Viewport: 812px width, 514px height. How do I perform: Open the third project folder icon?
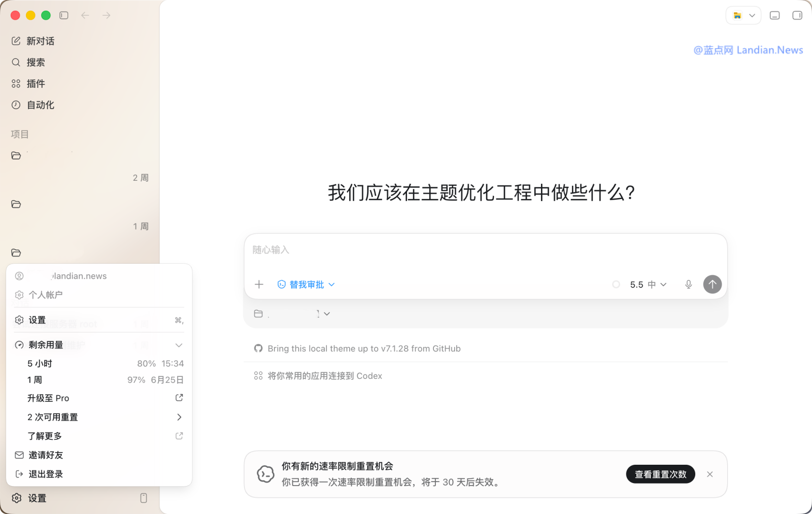16,253
